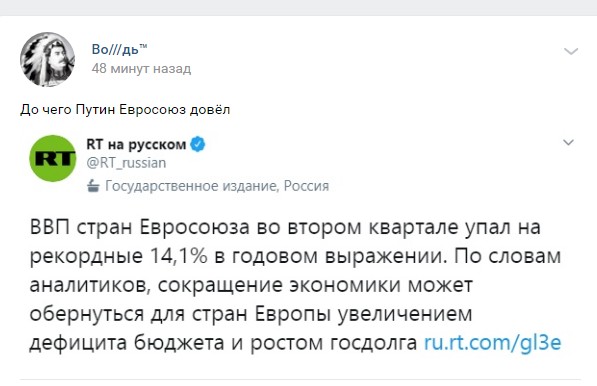Click the state media podium icon
The image size is (597, 386).
click(x=93, y=186)
